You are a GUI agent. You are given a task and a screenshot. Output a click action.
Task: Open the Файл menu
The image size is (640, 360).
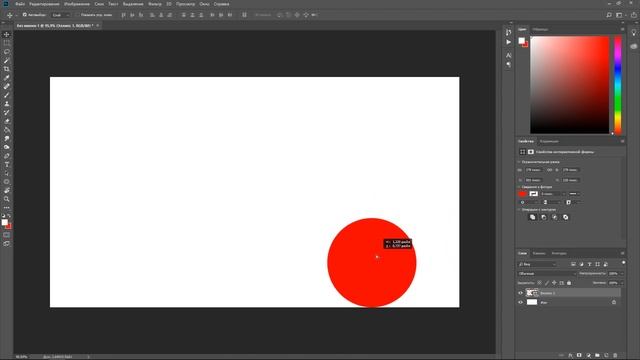tap(20, 4)
